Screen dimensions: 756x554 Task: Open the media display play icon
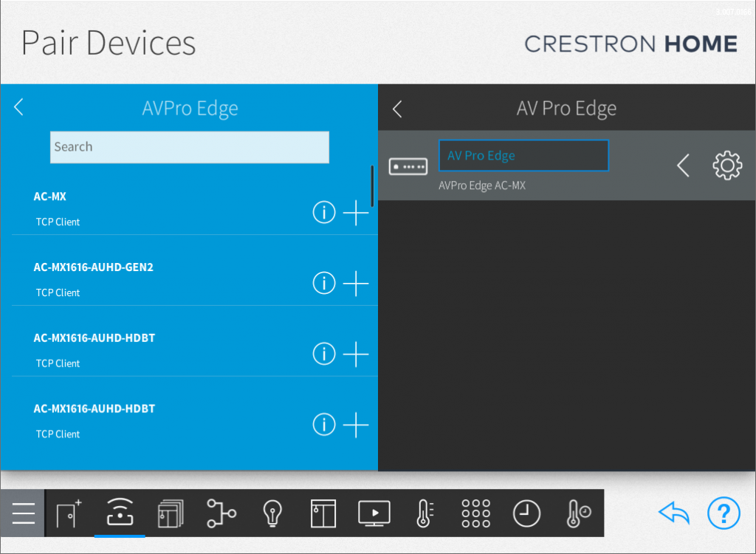tap(374, 513)
